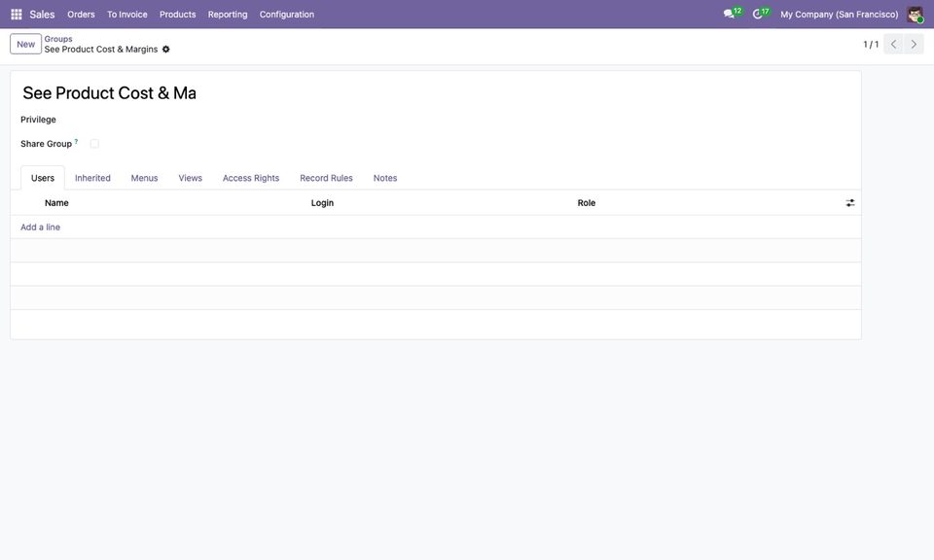Click the New button
This screenshot has height=560, width=934.
tap(25, 44)
